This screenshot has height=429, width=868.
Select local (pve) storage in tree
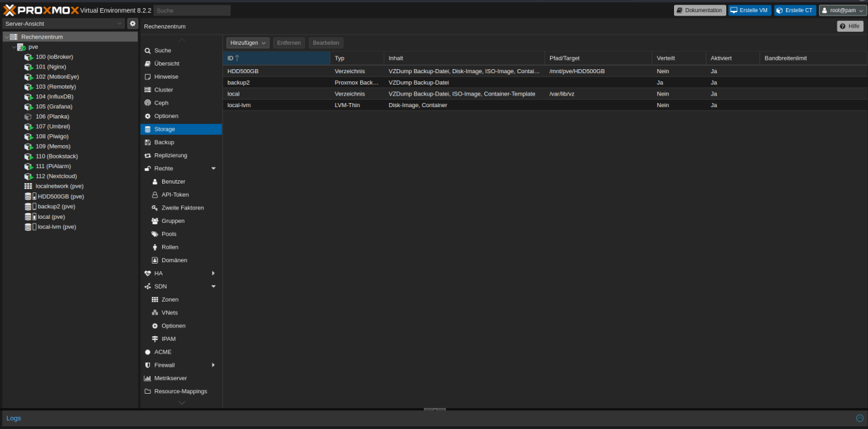(52, 217)
